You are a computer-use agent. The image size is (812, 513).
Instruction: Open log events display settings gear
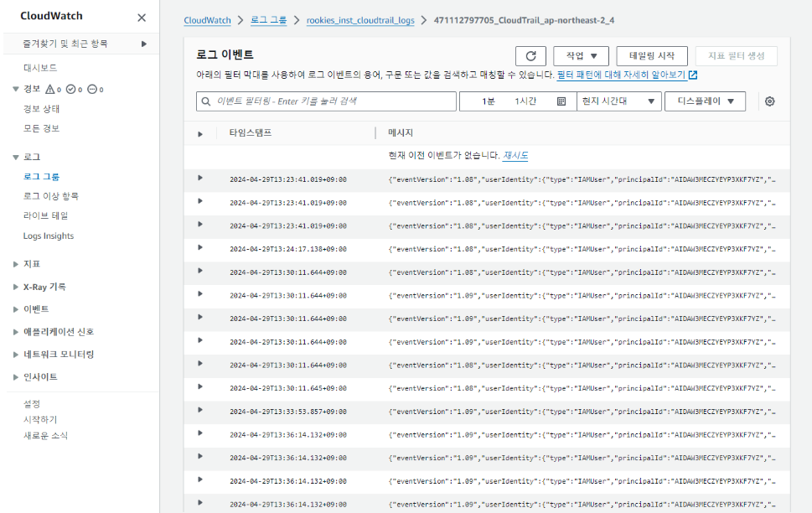[x=769, y=101]
